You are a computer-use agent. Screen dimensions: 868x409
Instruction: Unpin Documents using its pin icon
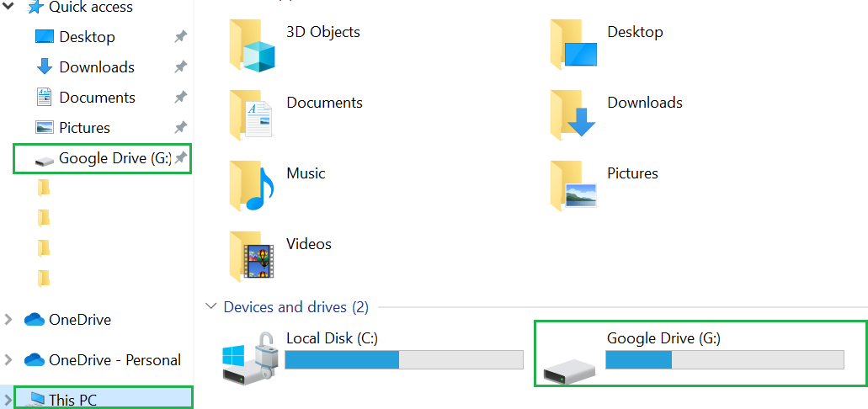(180, 98)
